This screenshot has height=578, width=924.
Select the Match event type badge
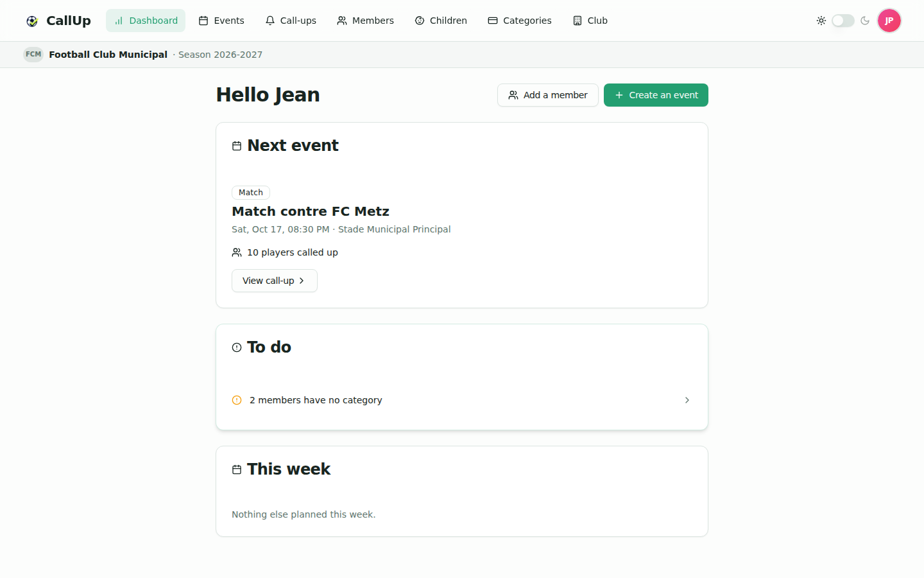coord(251,193)
